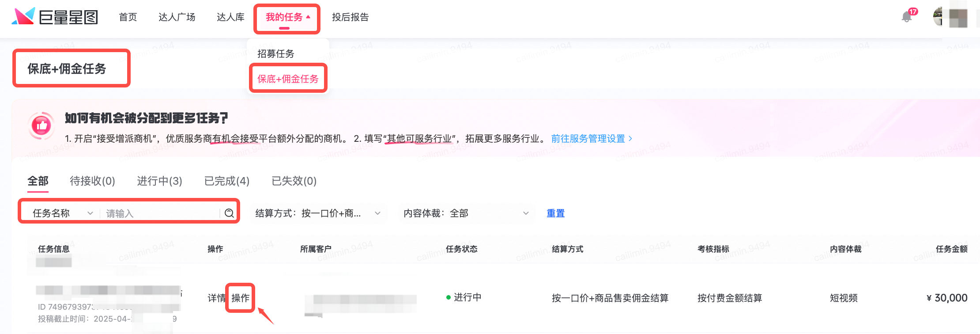
Task: Select 保底+佣金任务 menu entry
Action: click(x=288, y=79)
